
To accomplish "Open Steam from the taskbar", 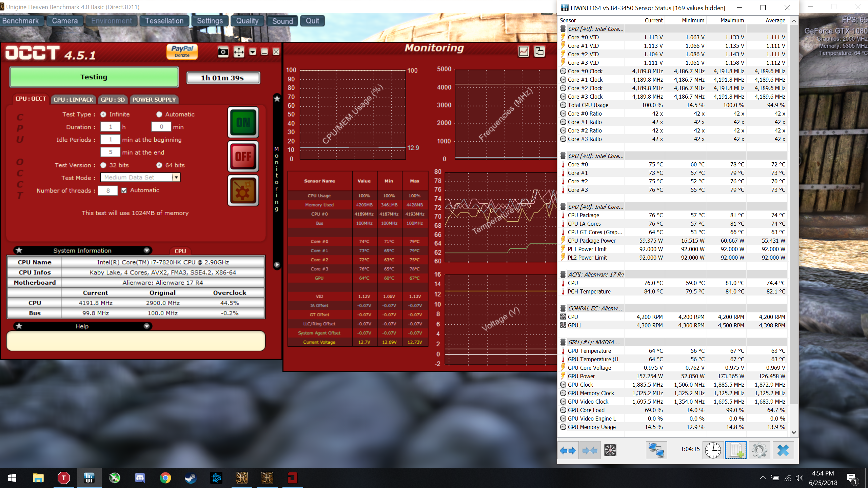I will pyautogui.click(x=191, y=478).
